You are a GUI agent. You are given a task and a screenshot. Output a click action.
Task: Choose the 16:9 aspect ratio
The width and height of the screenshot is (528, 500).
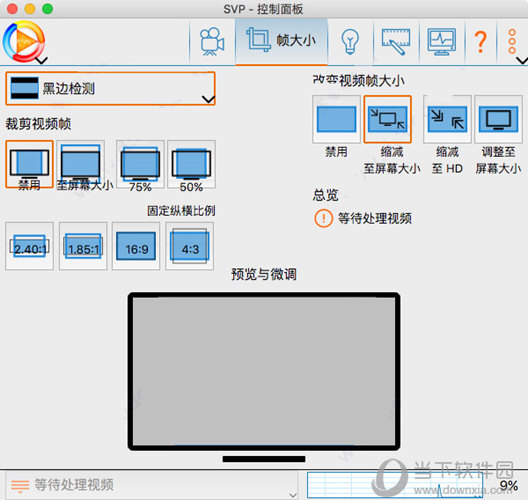pos(136,246)
